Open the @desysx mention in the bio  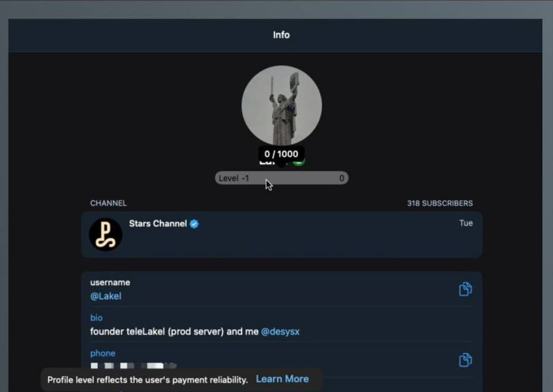(x=280, y=332)
